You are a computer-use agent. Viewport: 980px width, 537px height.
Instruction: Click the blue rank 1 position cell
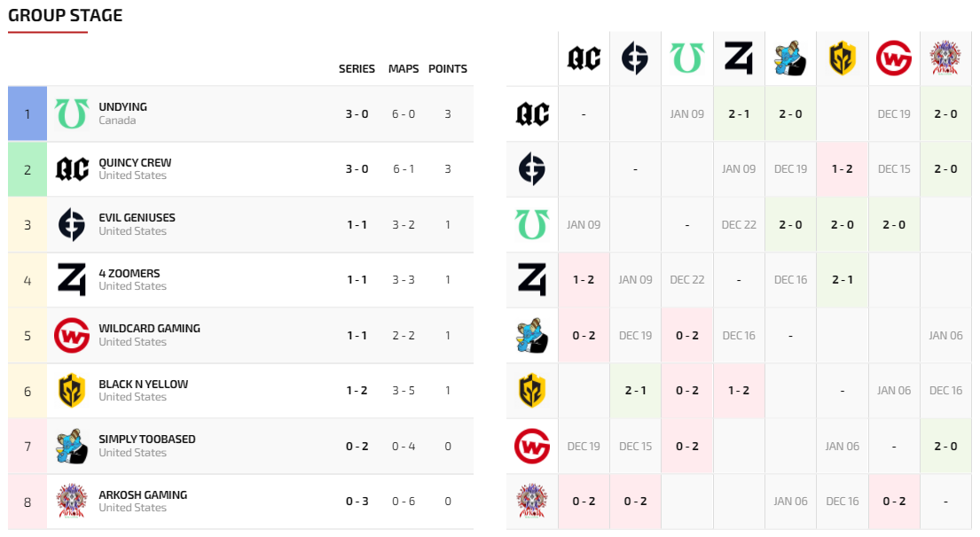pyautogui.click(x=27, y=113)
